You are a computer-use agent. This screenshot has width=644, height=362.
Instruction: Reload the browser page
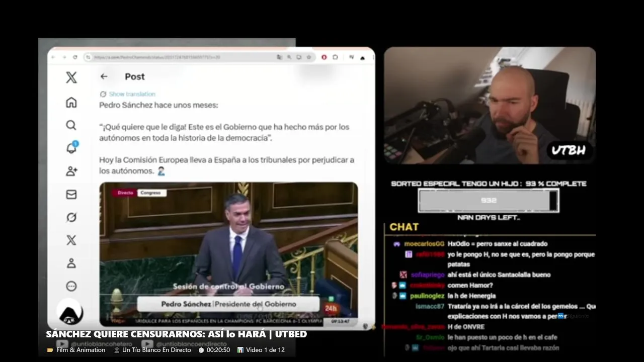pyautogui.click(x=75, y=57)
